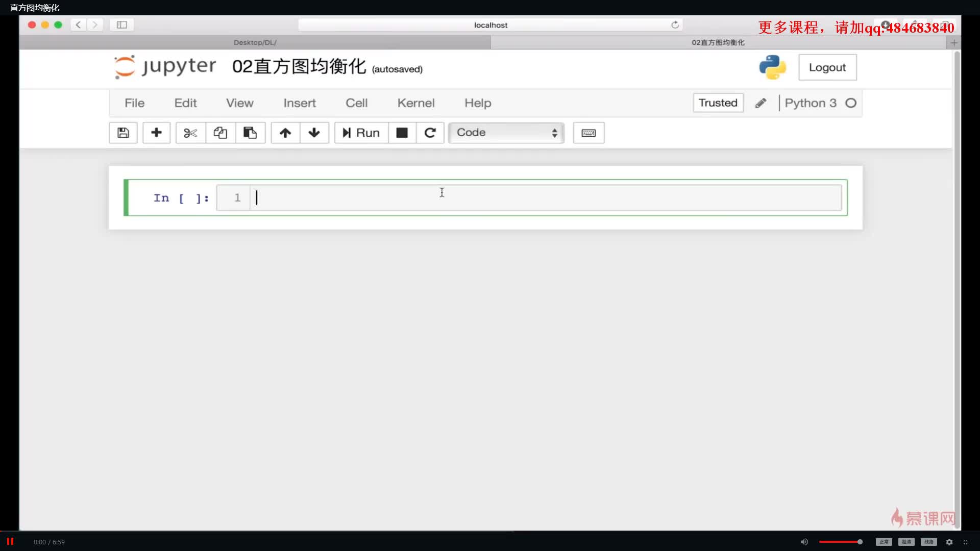Click the Interrupt kernel button
Screen dimensions: 980x551
coord(402,133)
